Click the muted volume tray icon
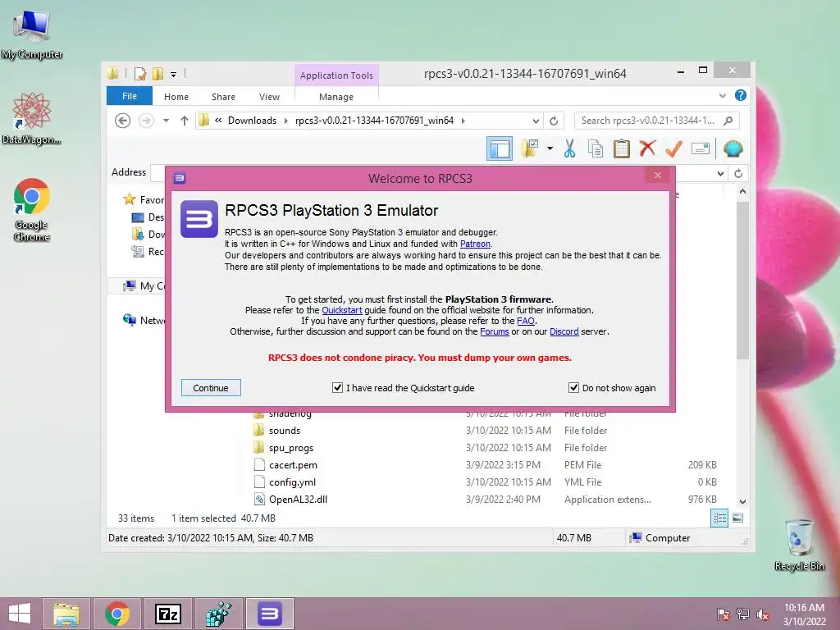 763,614
